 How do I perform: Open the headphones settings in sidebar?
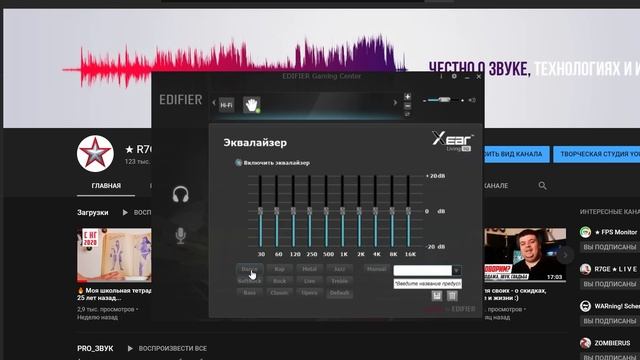[180, 194]
